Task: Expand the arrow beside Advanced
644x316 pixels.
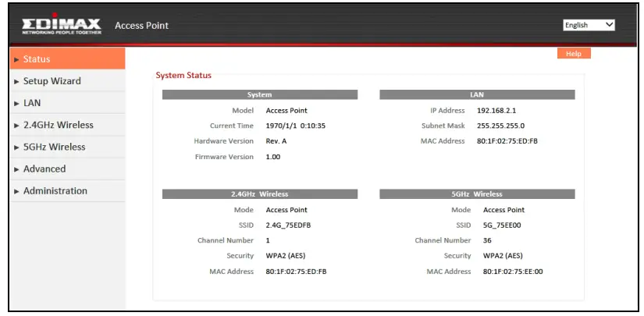Action: point(16,169)
